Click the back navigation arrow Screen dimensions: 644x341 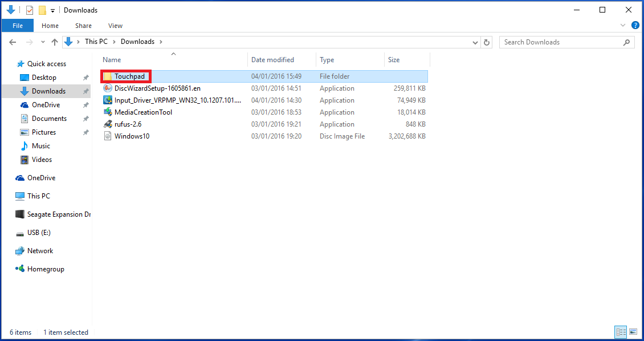click(13, 42)
